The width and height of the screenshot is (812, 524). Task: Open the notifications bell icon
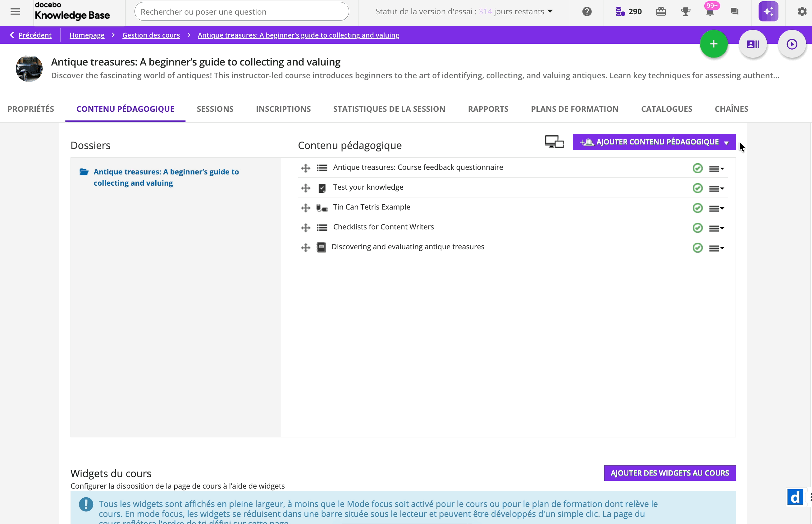click(x=710, y=12)
